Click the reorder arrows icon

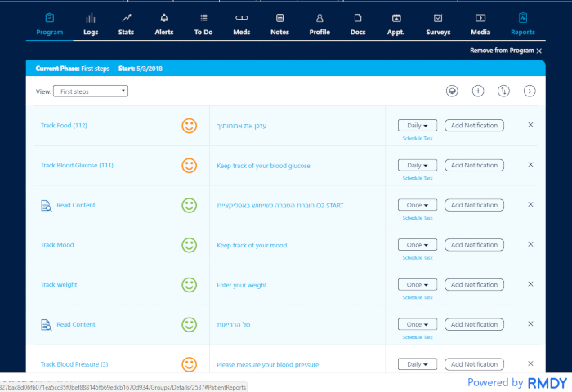click(504, 91)
